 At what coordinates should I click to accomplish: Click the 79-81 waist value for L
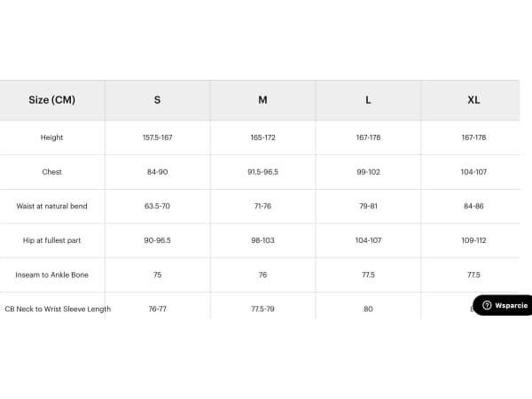coord(368,206)
